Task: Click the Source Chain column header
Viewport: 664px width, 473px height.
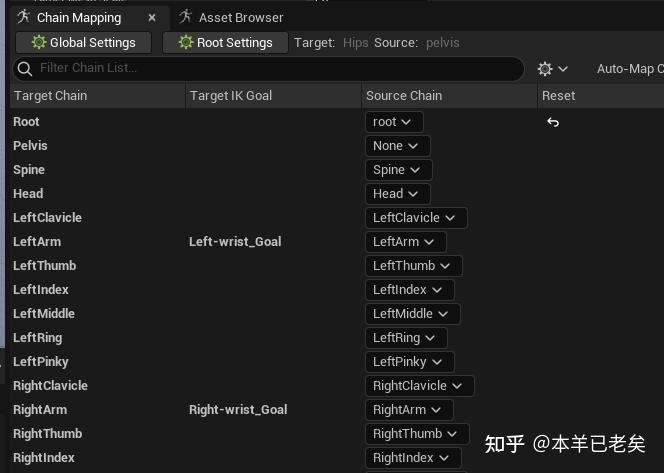Action: pyautogui.click(x=404, y=96)
